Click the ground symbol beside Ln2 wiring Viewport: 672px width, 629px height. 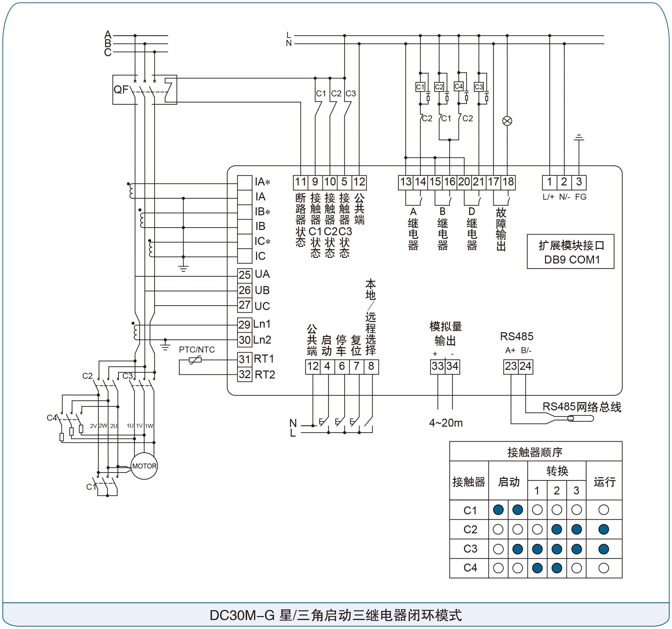click(165, 345)
